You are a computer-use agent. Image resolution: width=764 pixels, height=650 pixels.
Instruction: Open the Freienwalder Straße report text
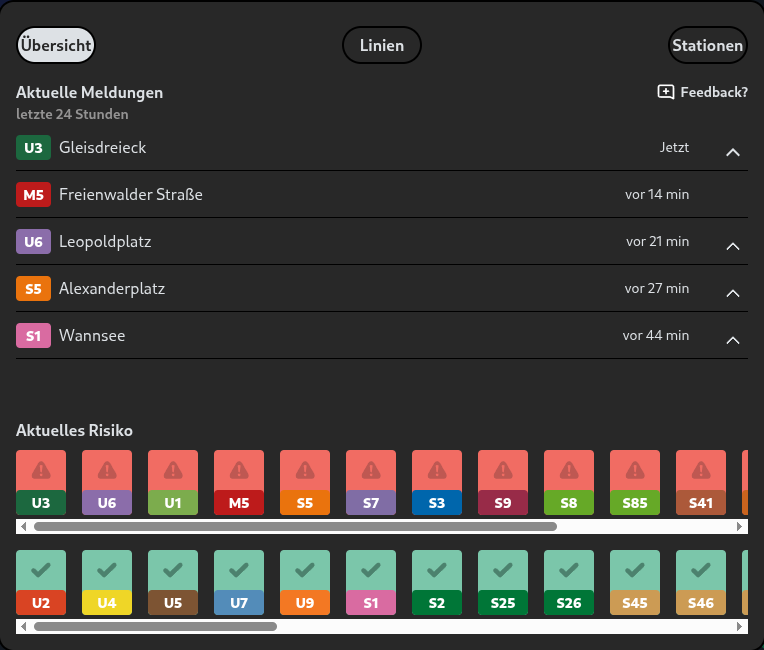(x=131, y=194)
